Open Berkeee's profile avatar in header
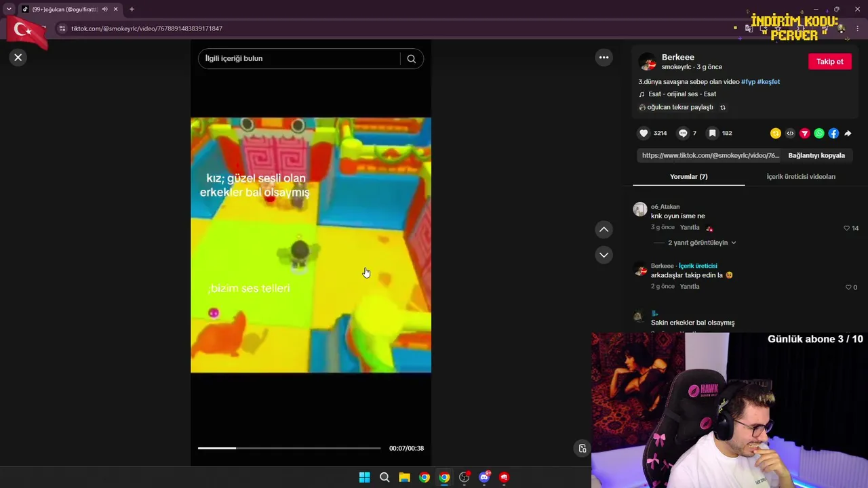 648,62
